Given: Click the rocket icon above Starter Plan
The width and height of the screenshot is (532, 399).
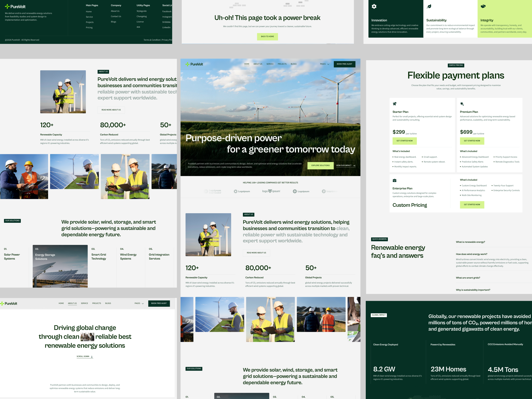Looking at the screenshot, I should pyautogui.click(x=394, y=104).
